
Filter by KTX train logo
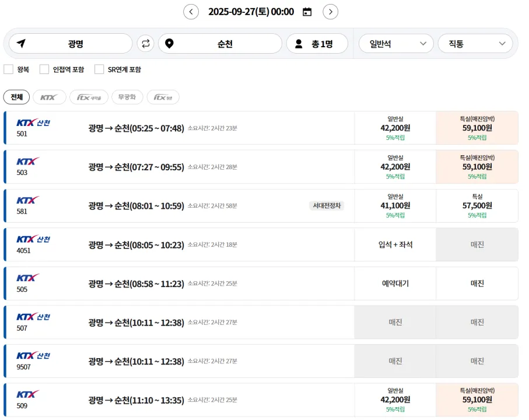49,97
